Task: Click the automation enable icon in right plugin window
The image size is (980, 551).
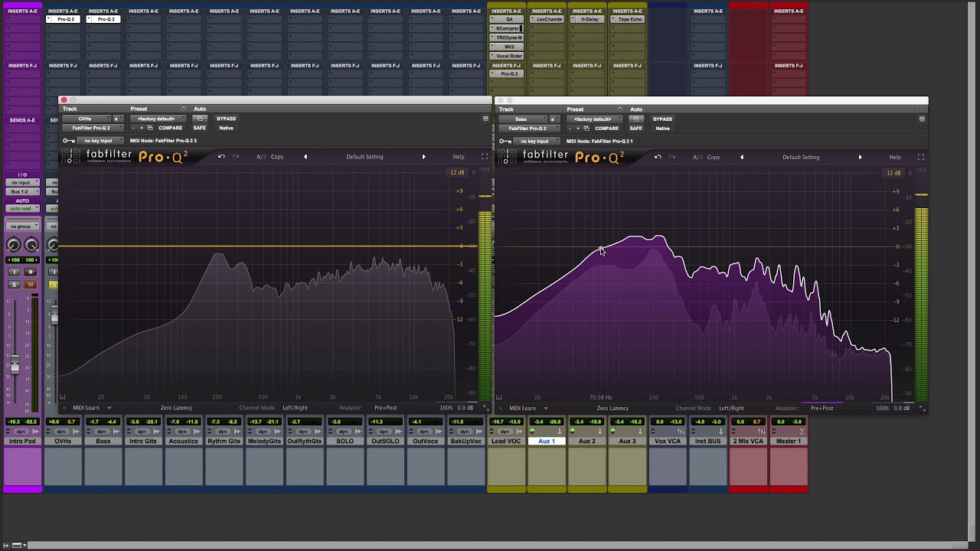Action: tap(636, 119)
